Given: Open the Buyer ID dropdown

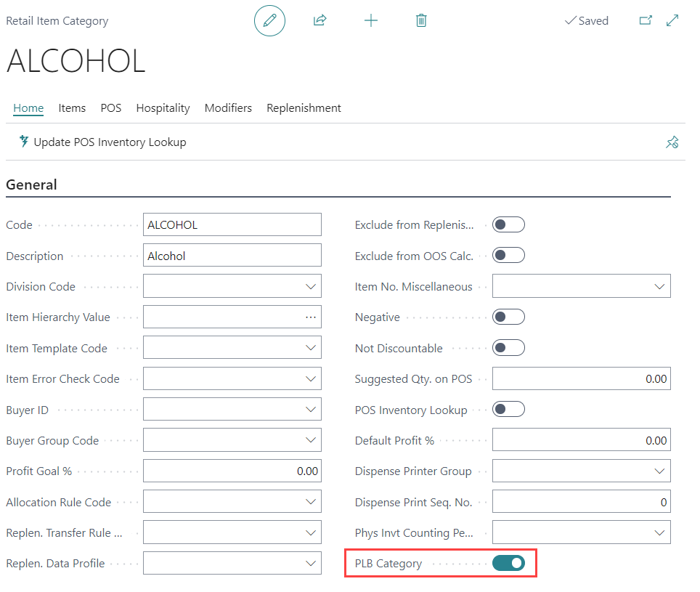Looking at the screenshot, I should tap(311, 410).
